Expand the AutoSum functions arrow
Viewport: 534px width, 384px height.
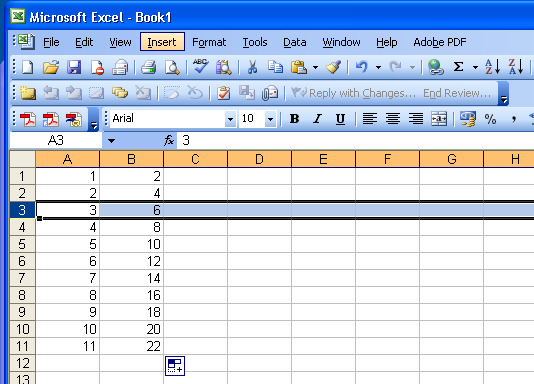475,67
